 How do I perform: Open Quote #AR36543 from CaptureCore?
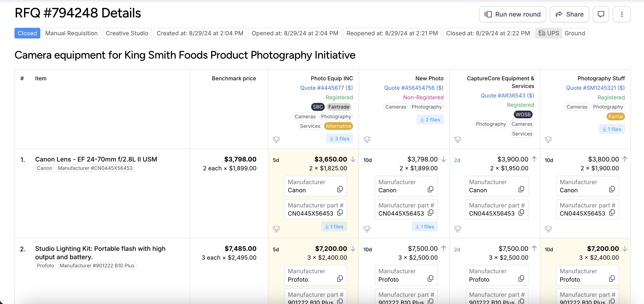pyautogui.click(x=507, y=95)
